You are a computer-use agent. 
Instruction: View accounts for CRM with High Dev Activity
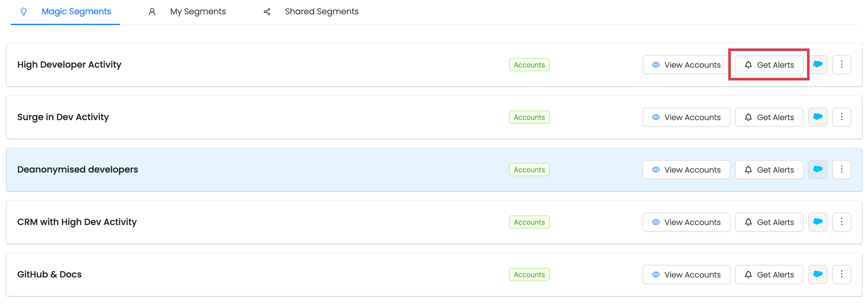tap(686, 222)
